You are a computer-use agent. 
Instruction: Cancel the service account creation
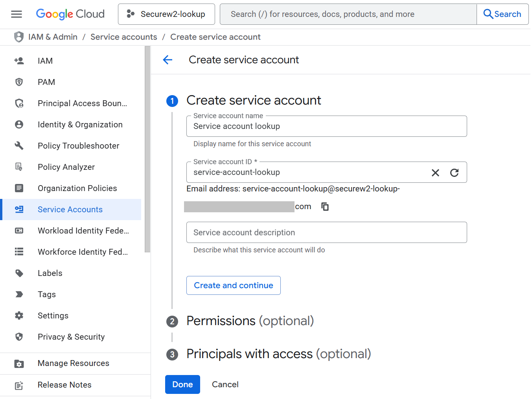tap(225, 384)
